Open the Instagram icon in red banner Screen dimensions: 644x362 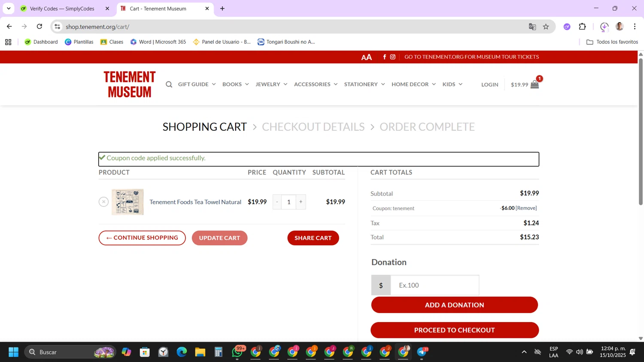392,57
